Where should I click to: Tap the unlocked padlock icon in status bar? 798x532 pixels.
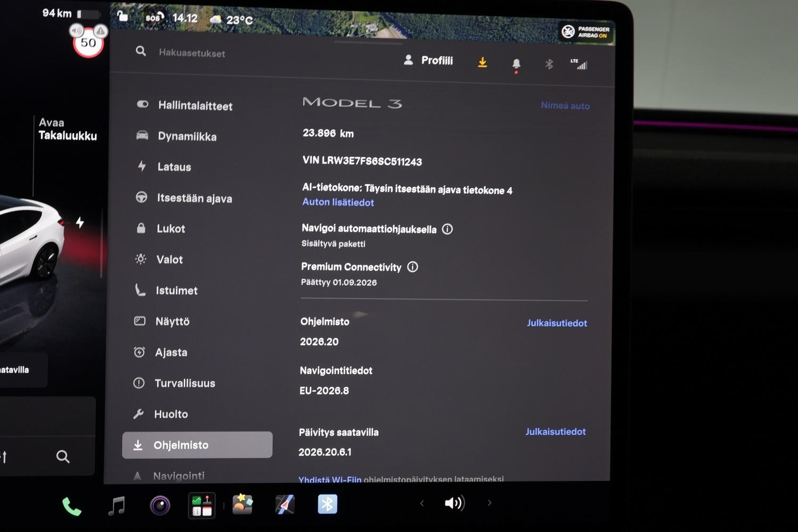pos(122,15)
